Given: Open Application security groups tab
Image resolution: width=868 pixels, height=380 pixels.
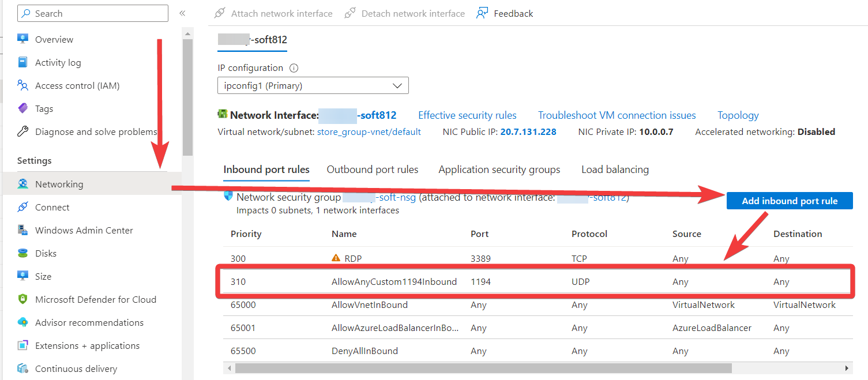Looking at the screenshot, I should pyautogui.click(x=499, y=170).
